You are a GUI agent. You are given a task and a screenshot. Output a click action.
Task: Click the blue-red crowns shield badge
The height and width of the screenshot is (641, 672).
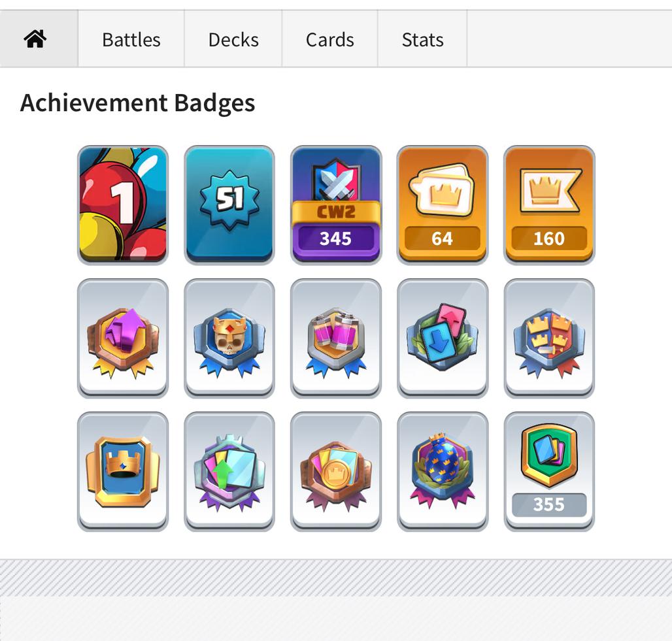[549, 338]
